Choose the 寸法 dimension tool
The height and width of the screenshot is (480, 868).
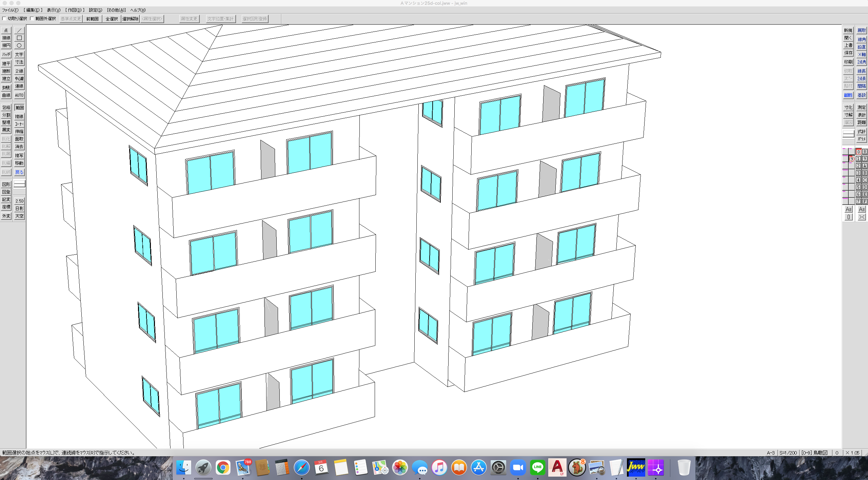pyautogui.click(x=19, y=62)
